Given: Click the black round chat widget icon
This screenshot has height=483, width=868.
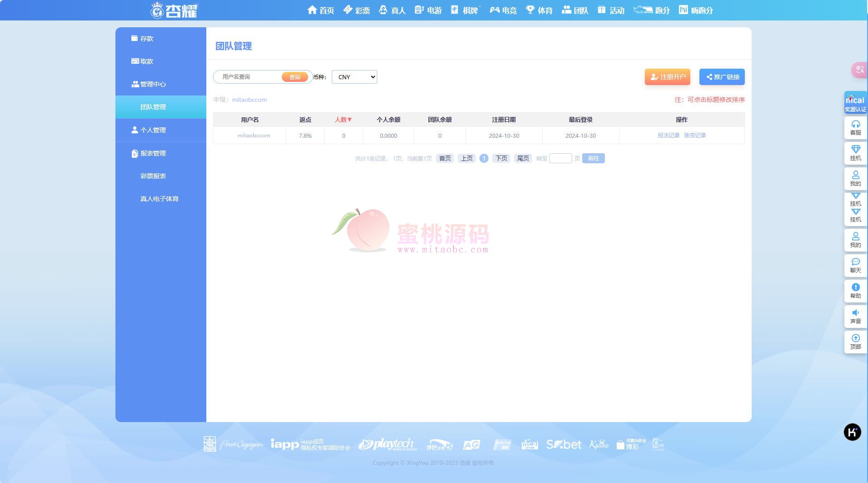Looking at the screenshot, I should pos(852,432).
